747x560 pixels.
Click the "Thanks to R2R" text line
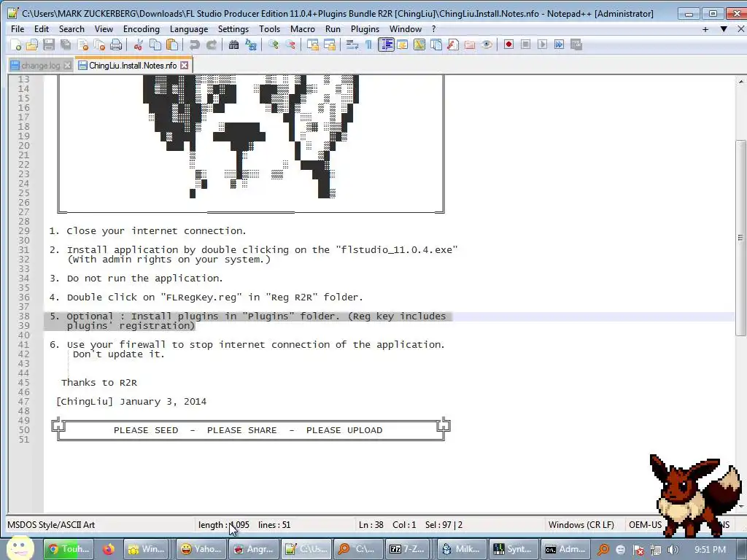tap(99, 382)
